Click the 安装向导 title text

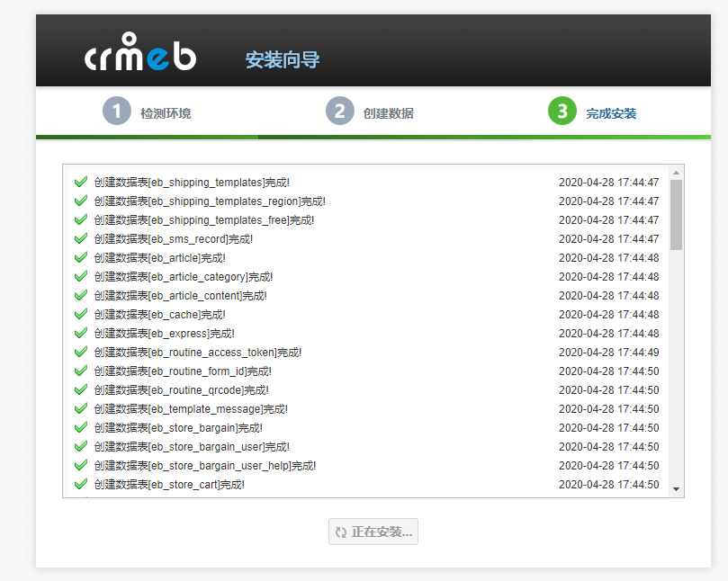click(x=283, y=60)
